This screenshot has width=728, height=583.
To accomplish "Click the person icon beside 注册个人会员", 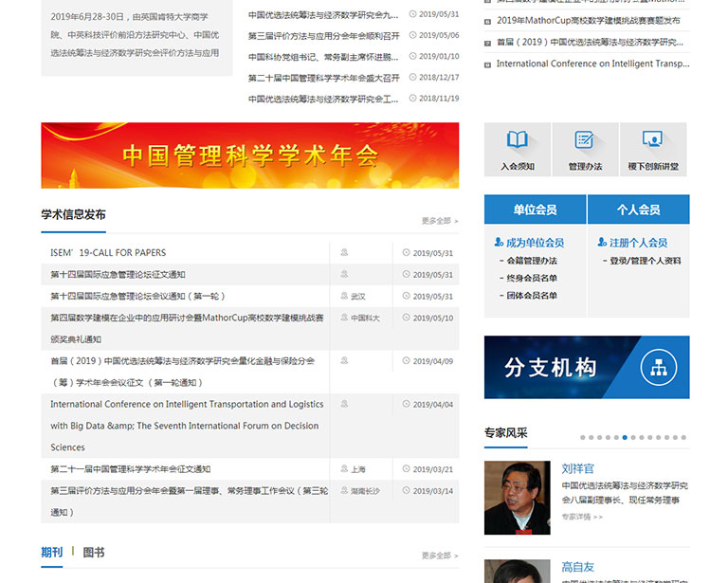I will 602,243.
